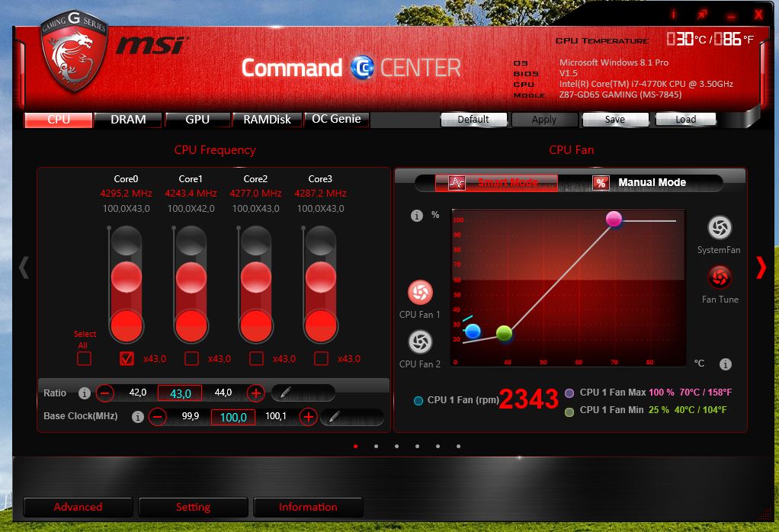Viewport: 779px width, 532px height.
Task: Click the Core2 frequency slider knob
Action: [256, 277]
